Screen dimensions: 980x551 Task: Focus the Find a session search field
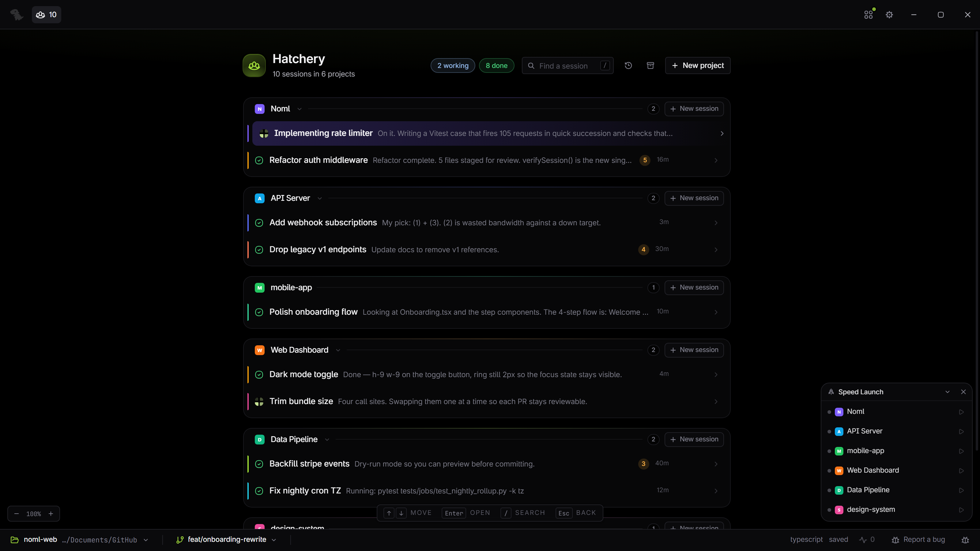point(567,66)
